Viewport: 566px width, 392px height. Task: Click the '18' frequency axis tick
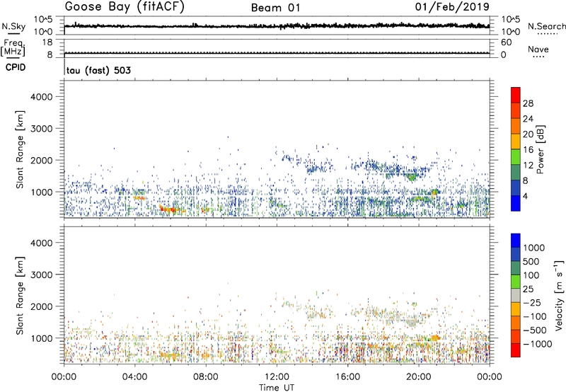[x=47, y=42]
